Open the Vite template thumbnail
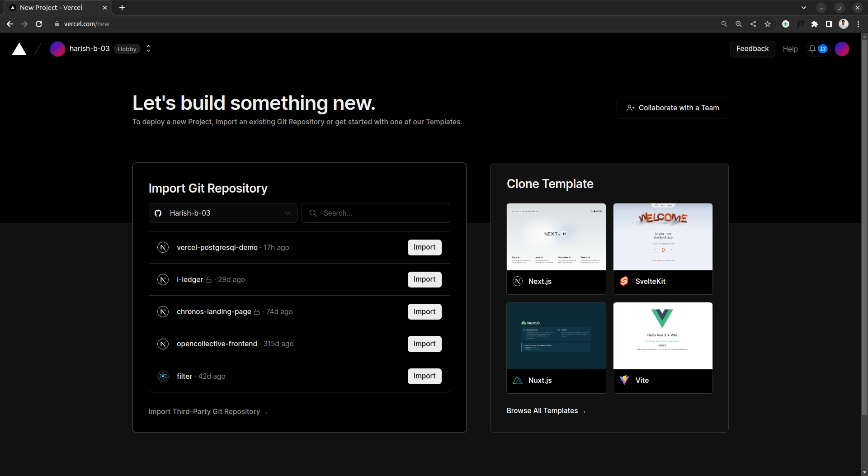Image resolution: width=868 pixels, height=476 pixels. click(663, 336)
